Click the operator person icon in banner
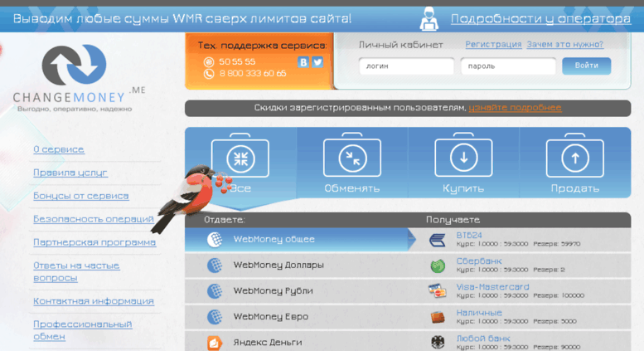Screen dimensions: 644x351 pyautogui.click(x=429, y=18)
